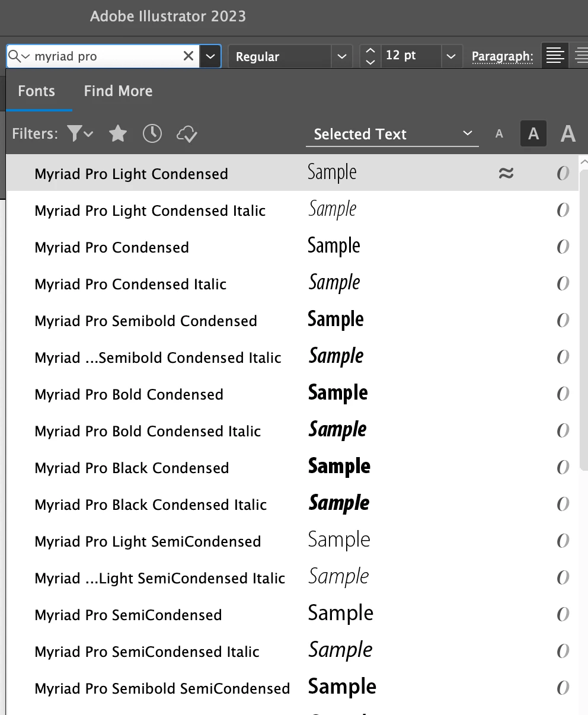
Task: Show fonts similar to Light Condensed
Action: point(506,173)
